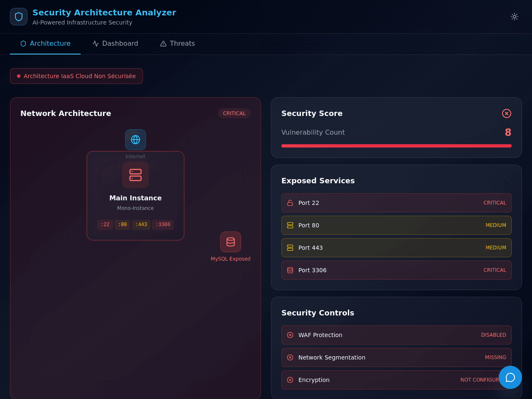
Task: Select the Main Instance server icon
Action: pyautogui.click(x=135, y=175)
